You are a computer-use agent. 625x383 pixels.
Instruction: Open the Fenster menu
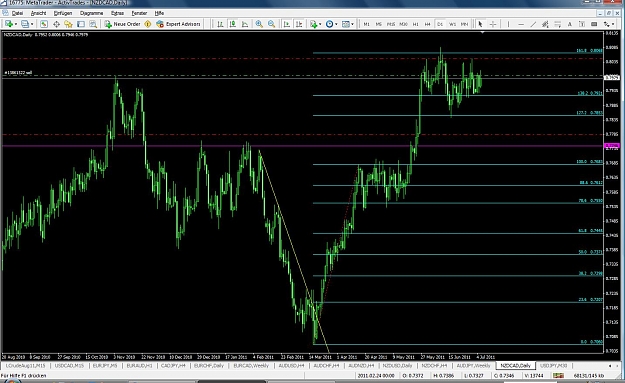[x=139, y=13]
